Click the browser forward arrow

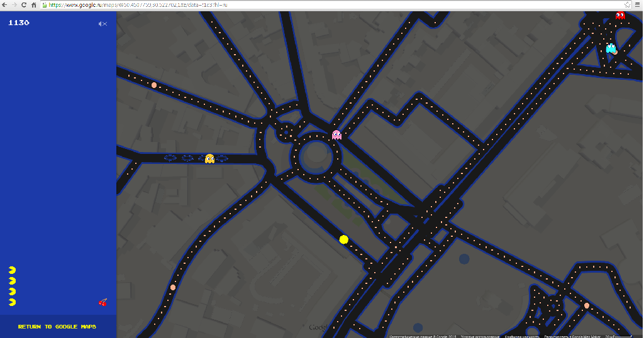14,5
